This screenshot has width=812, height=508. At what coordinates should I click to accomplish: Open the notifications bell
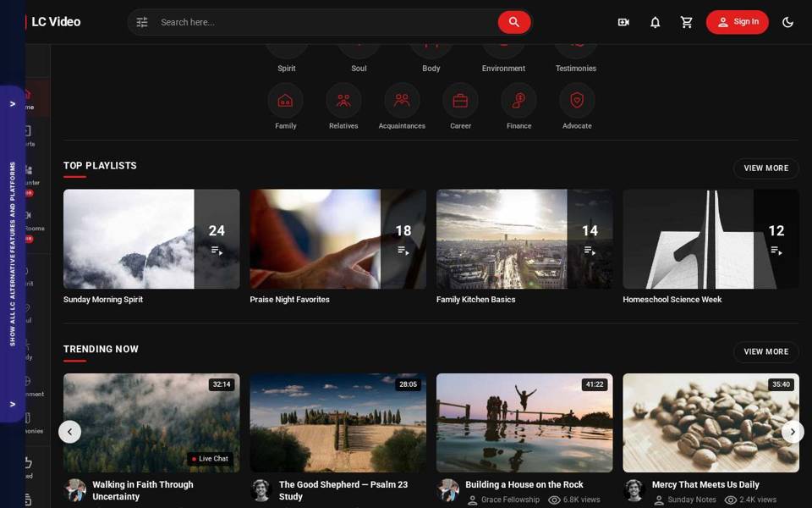point(655,22)
